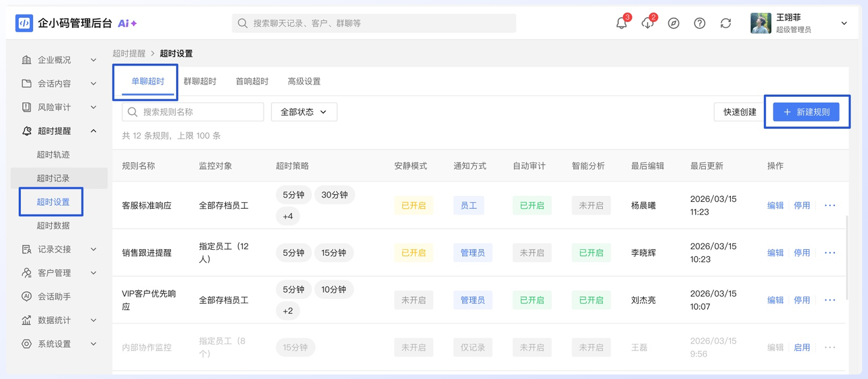This screenshot has height=379, width=868.
Task: Open the notification bell icon
Action: pyautogui.click(x=621, y=23)
